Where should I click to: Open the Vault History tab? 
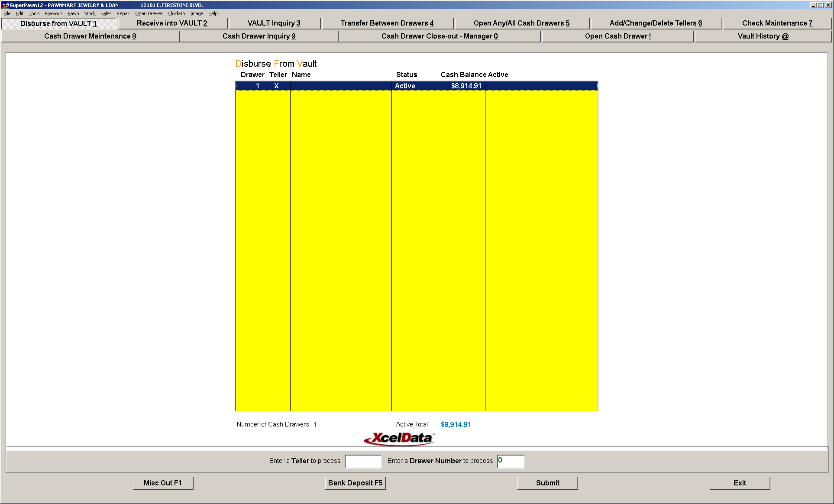click(x=763, y=36)
